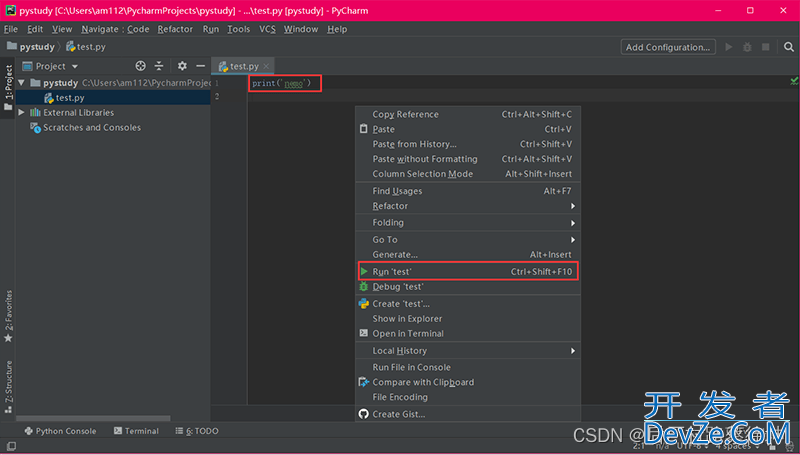This screenshot has height=455, width=800.
Task: Click the terminal icon beside Open in Terminal
Action: 363,333
